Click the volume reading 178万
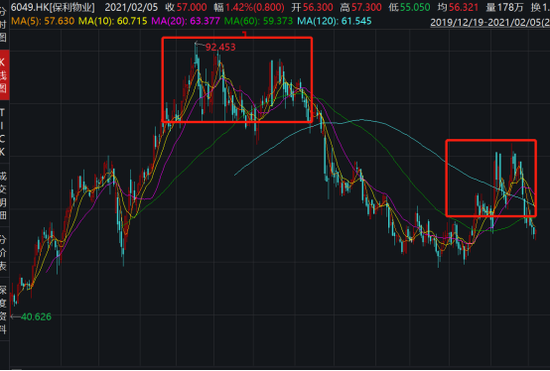 coord(510,7)
